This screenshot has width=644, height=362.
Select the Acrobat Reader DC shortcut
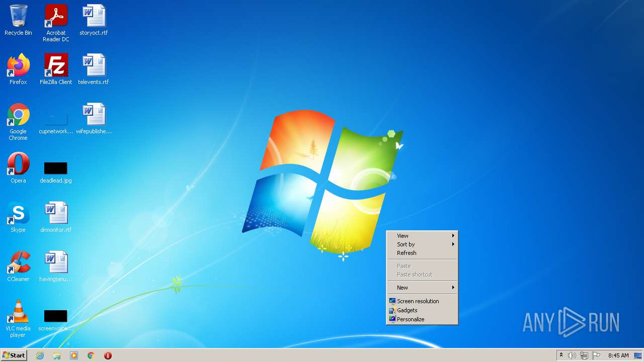click(x=56, y=23)
